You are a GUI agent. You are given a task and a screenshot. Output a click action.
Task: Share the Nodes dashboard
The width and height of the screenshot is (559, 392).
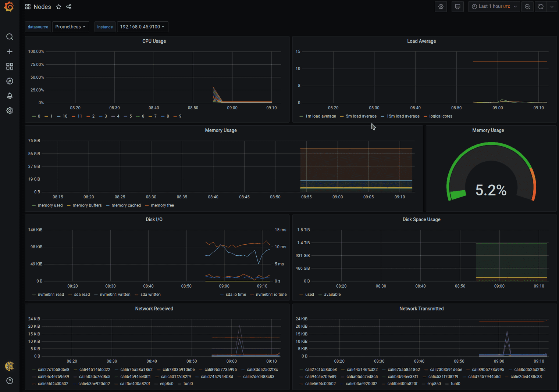[x=69, y=7]
